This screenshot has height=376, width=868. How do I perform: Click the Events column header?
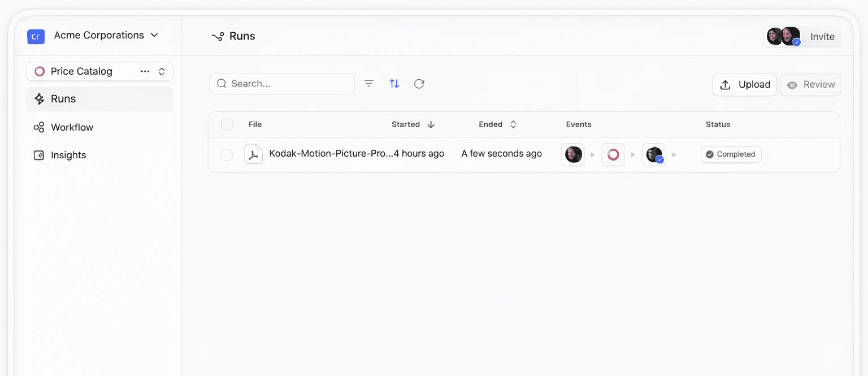point(579,124)
